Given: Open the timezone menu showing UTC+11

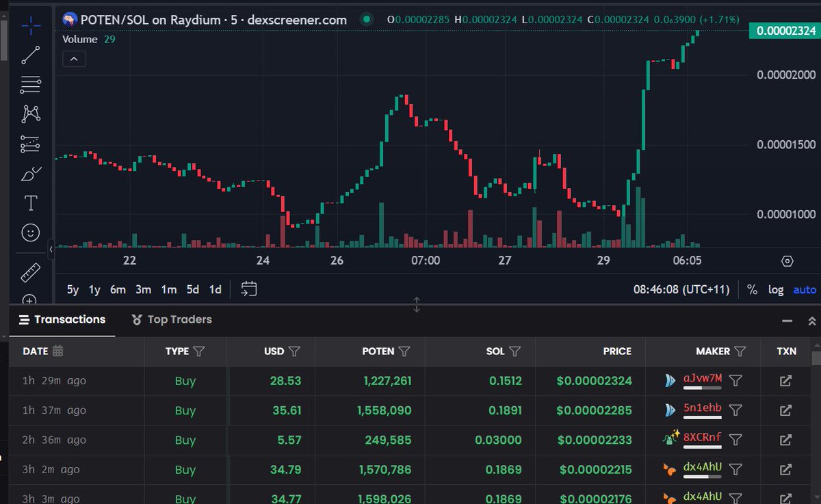Looking at the screenshot, I should click(x=681, y=289).
